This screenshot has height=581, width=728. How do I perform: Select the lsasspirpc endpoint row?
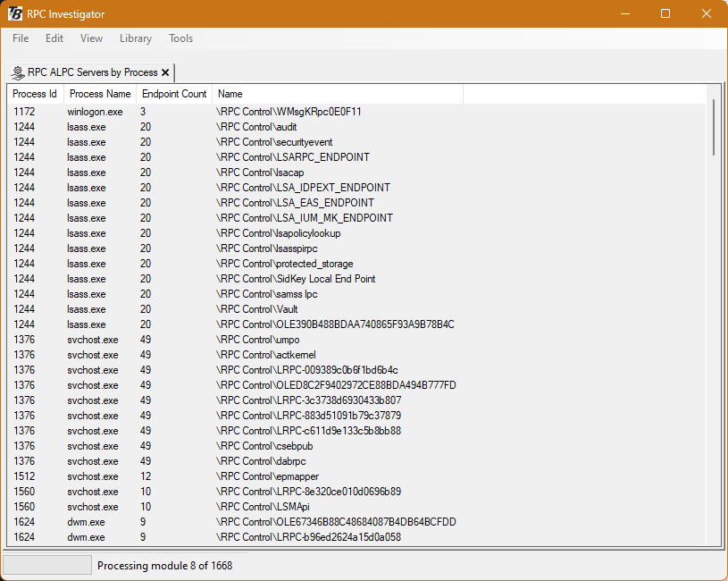coord(356,248)
